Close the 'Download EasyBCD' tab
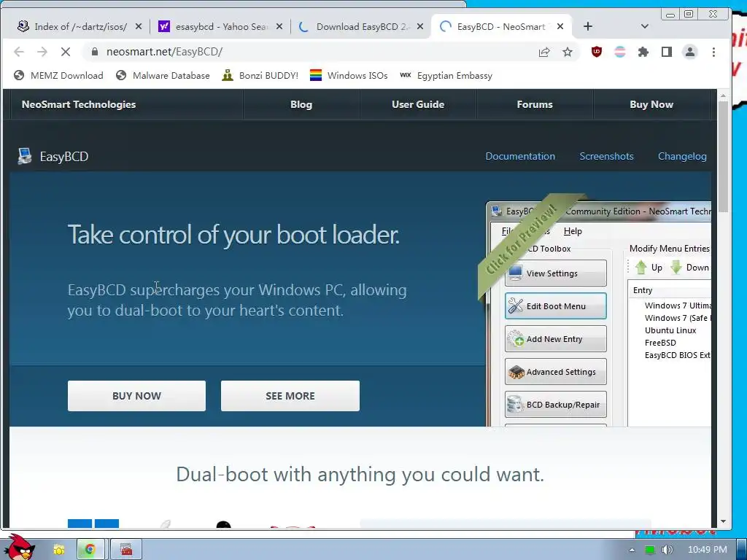Screen dimensions: 747x560 (x=419, y=26)
